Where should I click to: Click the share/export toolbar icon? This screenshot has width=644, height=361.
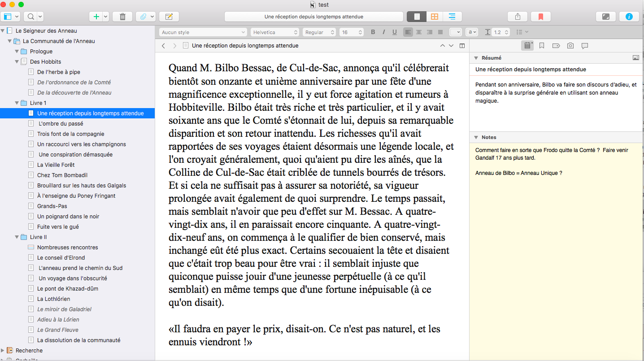click(518, 17)
